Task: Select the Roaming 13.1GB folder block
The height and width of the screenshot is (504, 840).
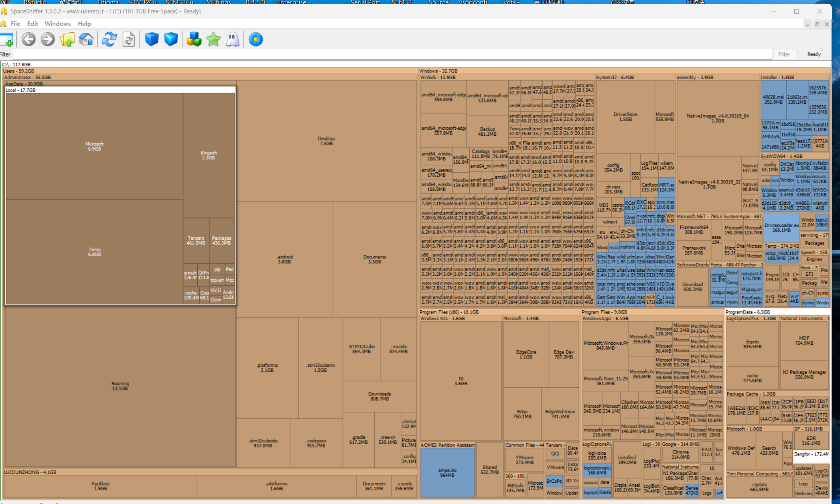Action: (x=120, y=386)
